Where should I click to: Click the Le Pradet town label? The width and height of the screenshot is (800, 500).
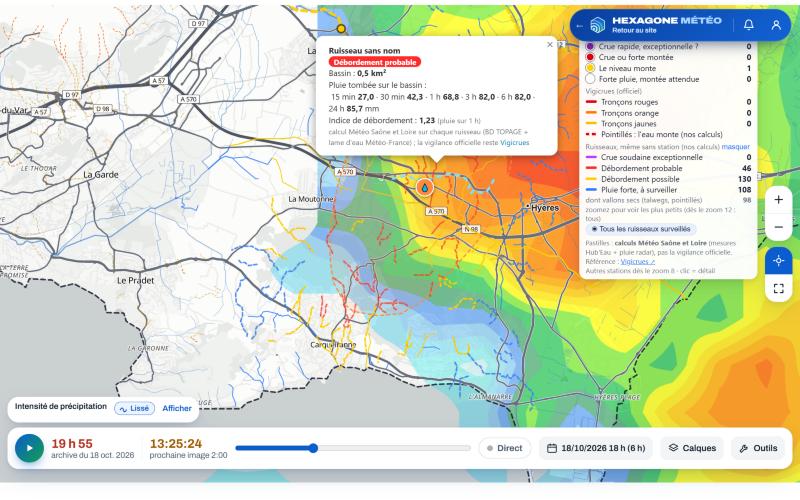(135, 280)
